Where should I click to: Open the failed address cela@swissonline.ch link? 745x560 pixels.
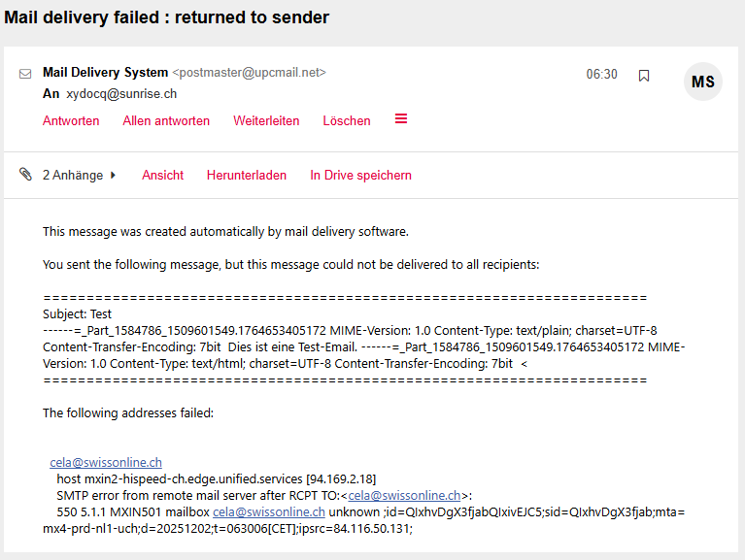point(106,463)
